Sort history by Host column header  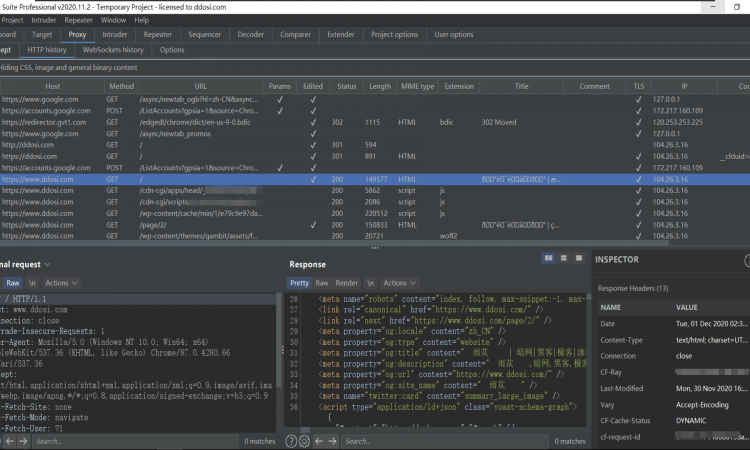pos(53,86)
